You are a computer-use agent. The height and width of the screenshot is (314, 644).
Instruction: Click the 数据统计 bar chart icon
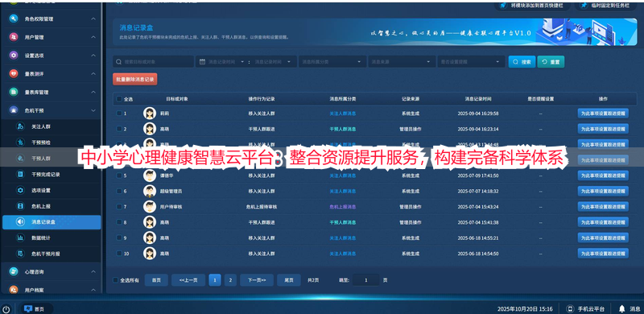point(20,238)
